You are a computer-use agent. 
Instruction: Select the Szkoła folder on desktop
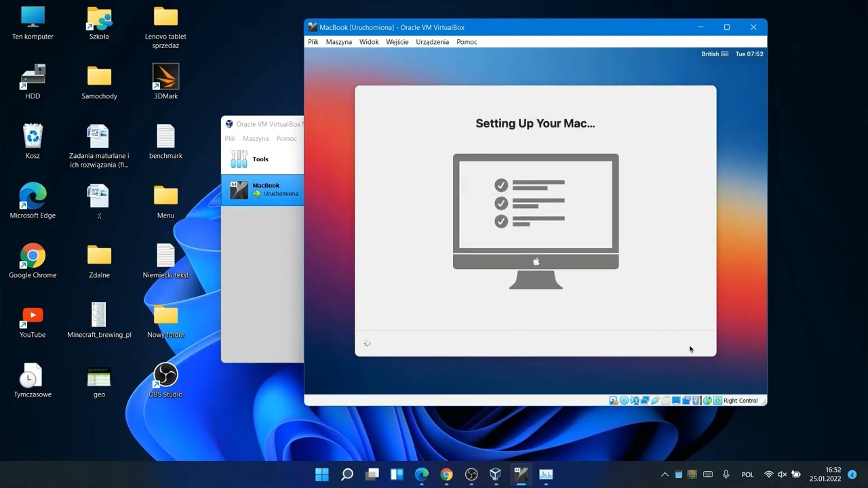[99, 23]
